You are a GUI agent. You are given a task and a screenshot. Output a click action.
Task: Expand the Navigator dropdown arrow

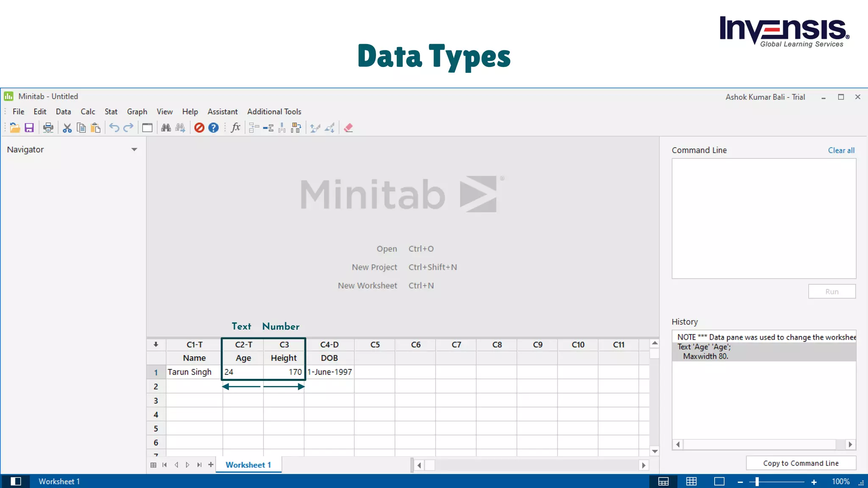point(134,150)
